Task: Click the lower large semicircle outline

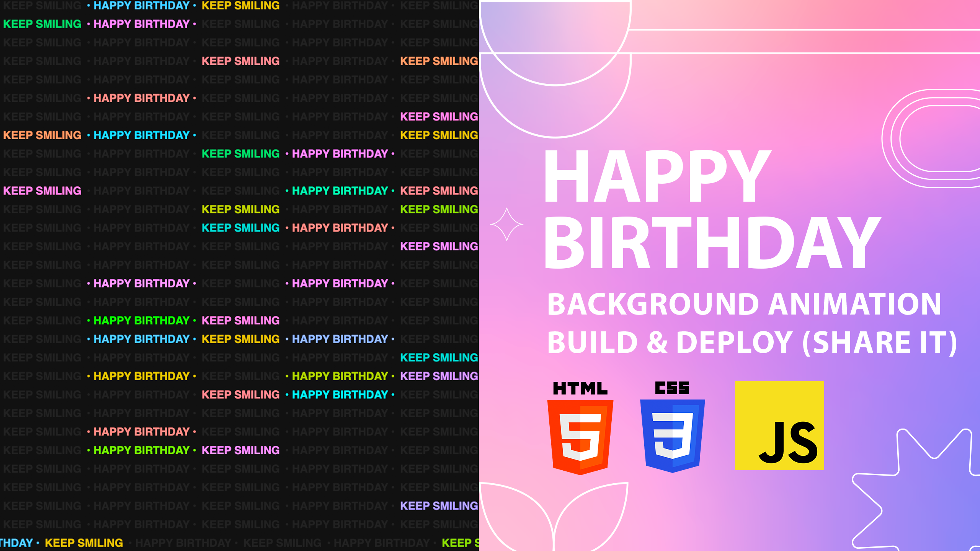Action: [x=555, y=111]
